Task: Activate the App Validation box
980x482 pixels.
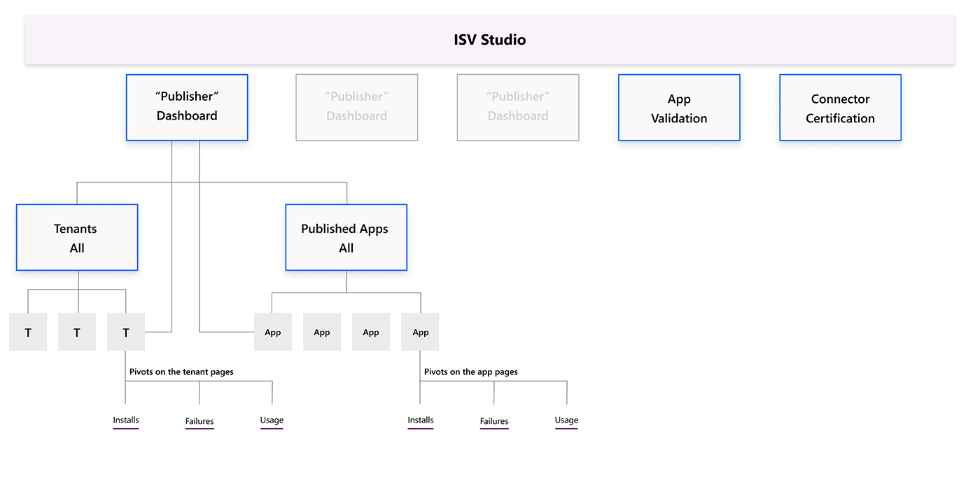Action: (678, 107)
